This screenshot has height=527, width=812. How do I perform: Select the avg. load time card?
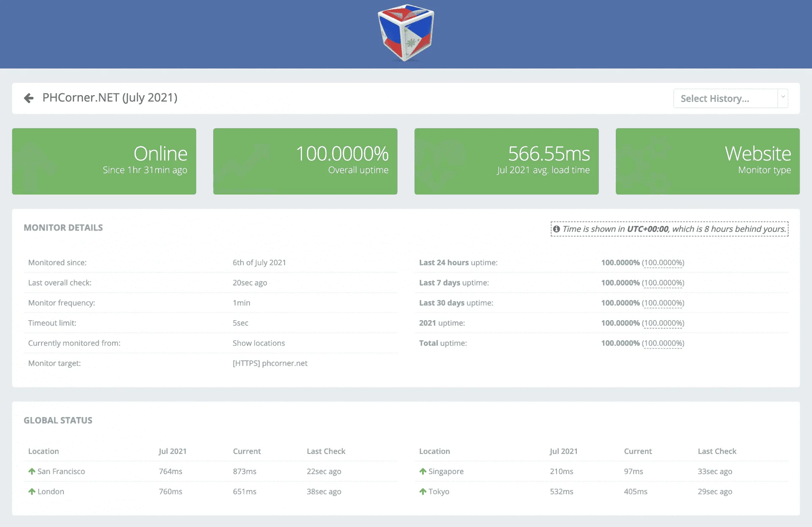tap(507, 161)
